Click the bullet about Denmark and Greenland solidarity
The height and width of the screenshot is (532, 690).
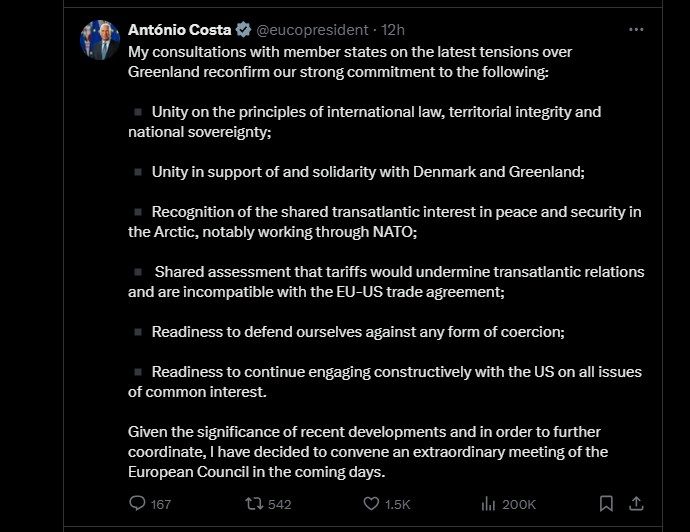(367, 171)
